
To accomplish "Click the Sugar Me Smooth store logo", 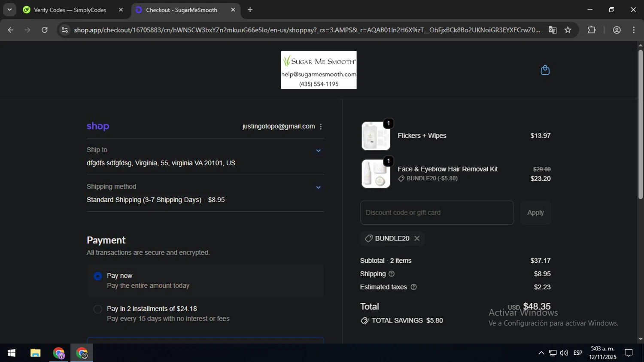I will click(319, 70).
